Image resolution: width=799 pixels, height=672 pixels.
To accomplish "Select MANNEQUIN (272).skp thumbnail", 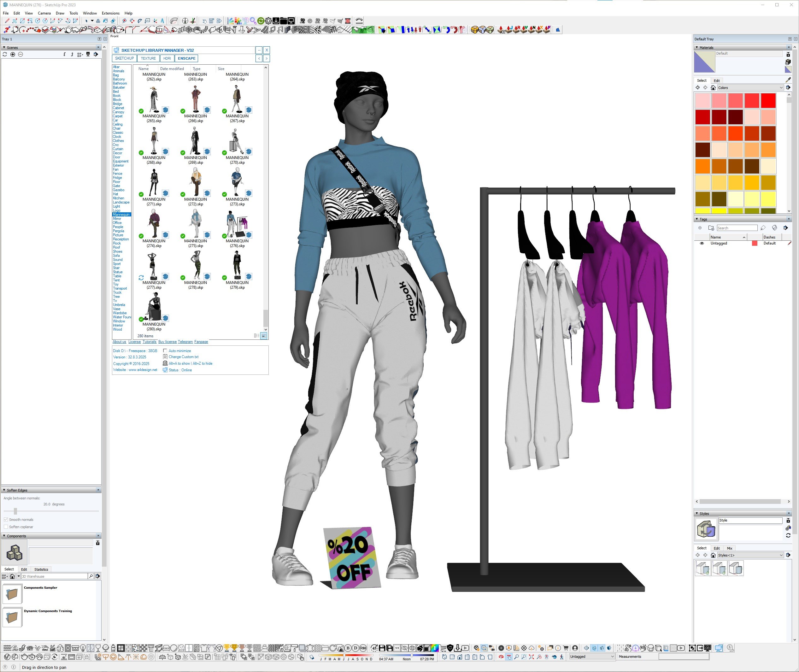I will (195, 182).
